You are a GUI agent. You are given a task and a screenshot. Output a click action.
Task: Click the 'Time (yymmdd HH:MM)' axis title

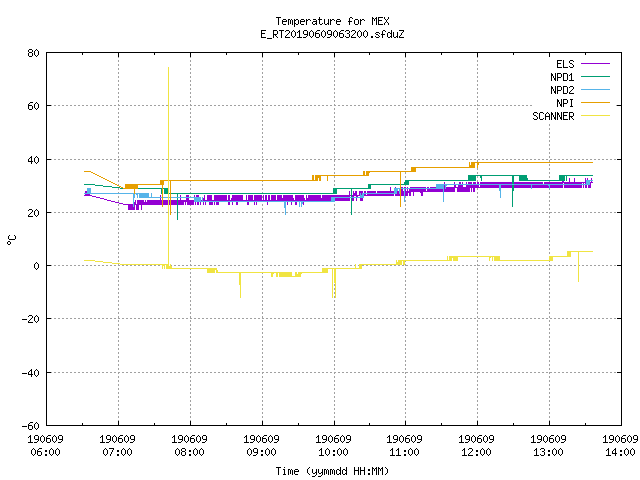tap(332, 471)
